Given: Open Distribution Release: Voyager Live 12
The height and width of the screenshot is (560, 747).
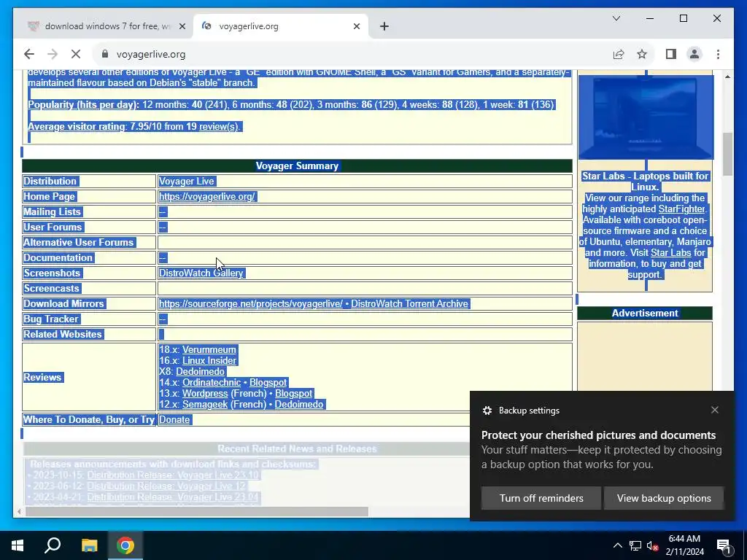Looking at the screenshot, I should pos(166,486).
